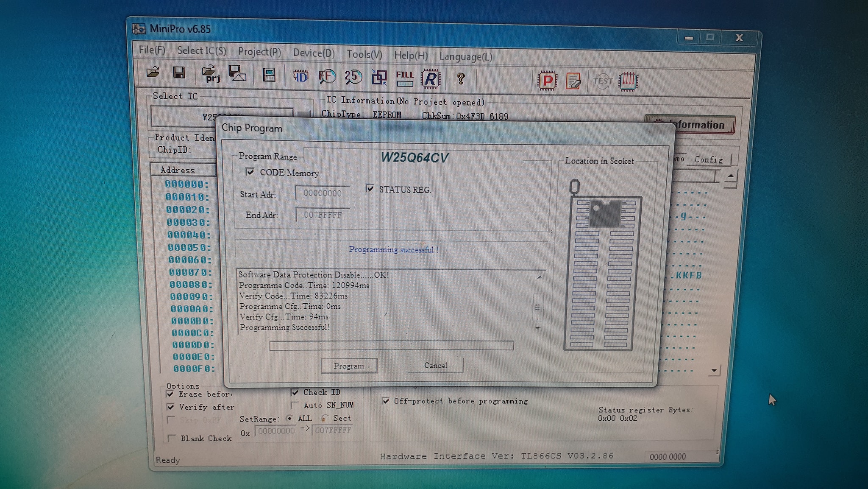Toggle the Auto SN_NUM checkbox
The width and height of the screenshot is (868, 489).
(x=295, y=405)
